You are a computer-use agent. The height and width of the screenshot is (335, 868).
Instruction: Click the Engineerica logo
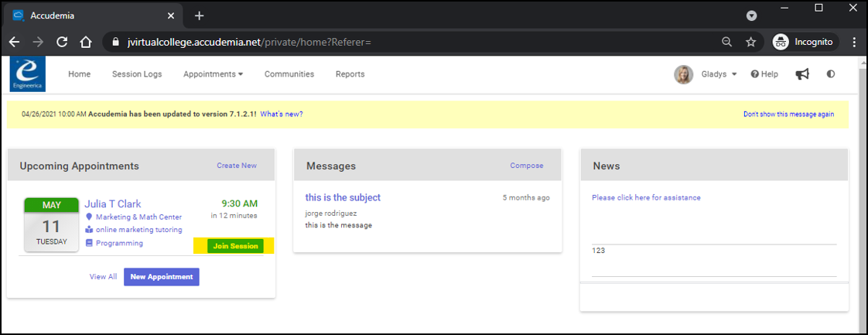click(28, 73)
